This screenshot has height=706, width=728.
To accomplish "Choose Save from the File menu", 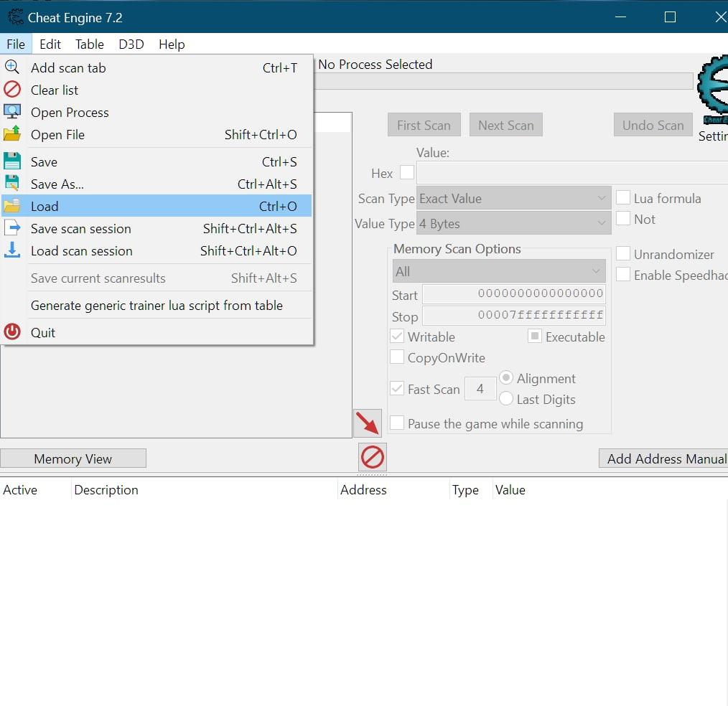I will [x=157, y=162].
